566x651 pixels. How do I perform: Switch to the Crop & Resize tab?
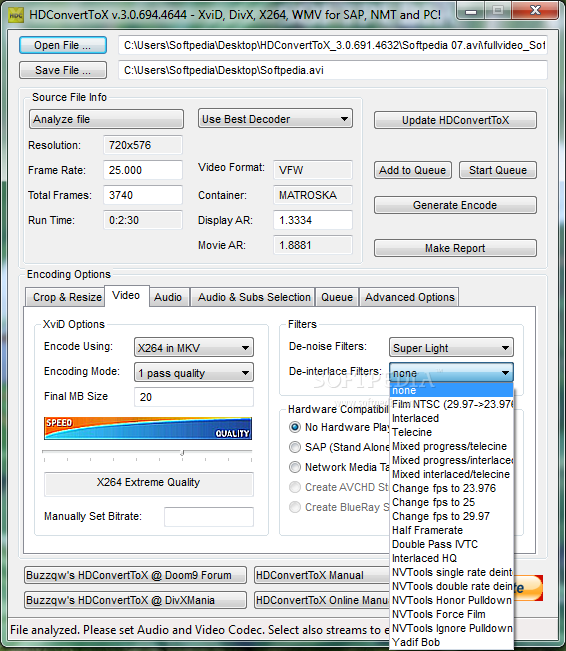(67, 297)
